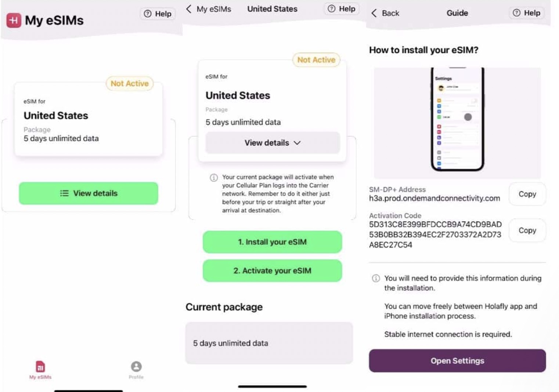Copy the SM-DP+ Address
This screenshot has width=559, height=392.
pyautogui.click(x=527, y=194)
